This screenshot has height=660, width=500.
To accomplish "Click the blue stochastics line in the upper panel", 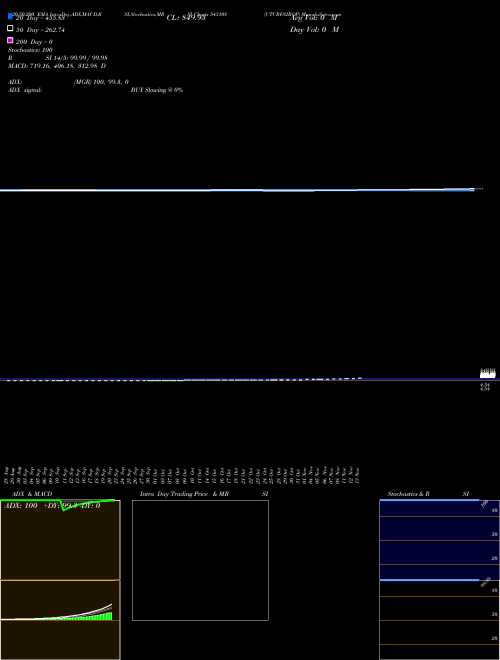I will pyautogui.click(x=429, y=500).
